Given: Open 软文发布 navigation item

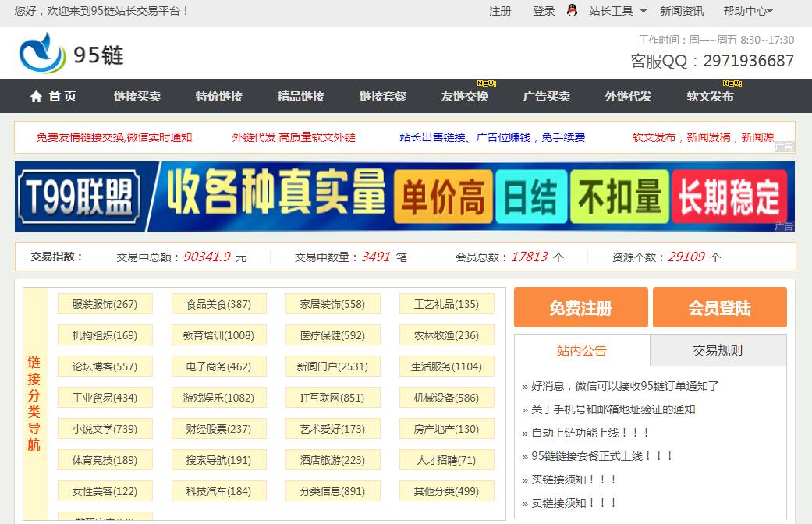Looking at the screenshot, I should tap(710, 97).
